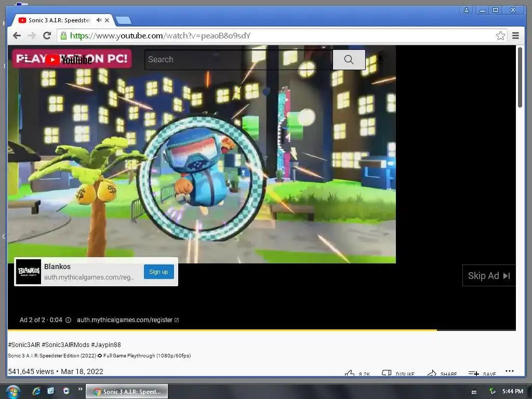
Task: Click the system clock 5:44 PM
Action: pyautogui.click(x=513, y=392)
